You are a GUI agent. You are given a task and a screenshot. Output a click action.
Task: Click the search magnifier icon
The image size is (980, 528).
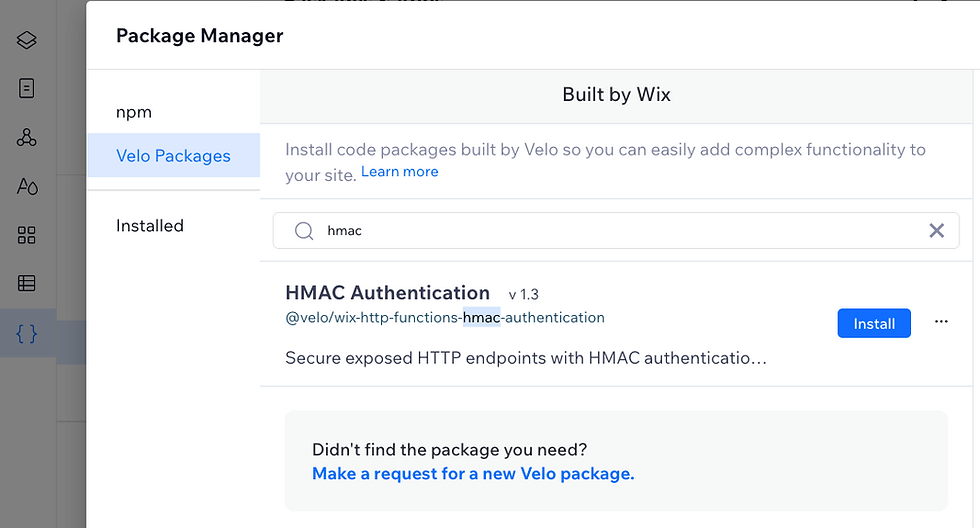click(x=304, y=231)
